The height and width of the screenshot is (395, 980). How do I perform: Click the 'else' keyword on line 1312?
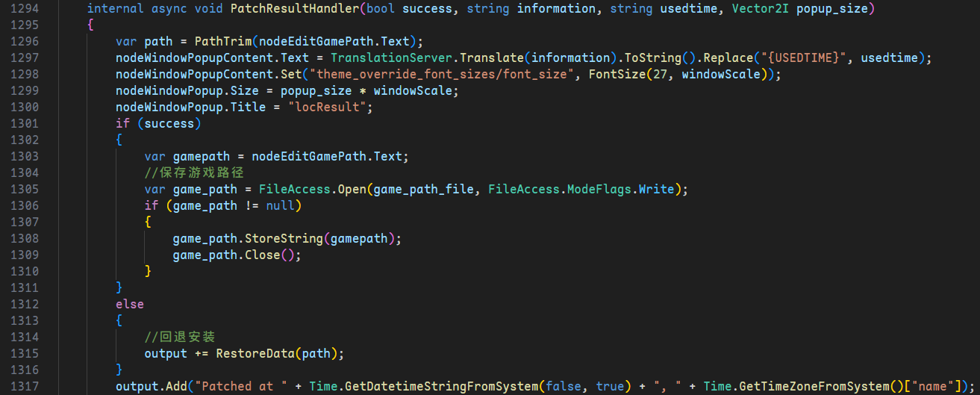(x=130, y=304)
